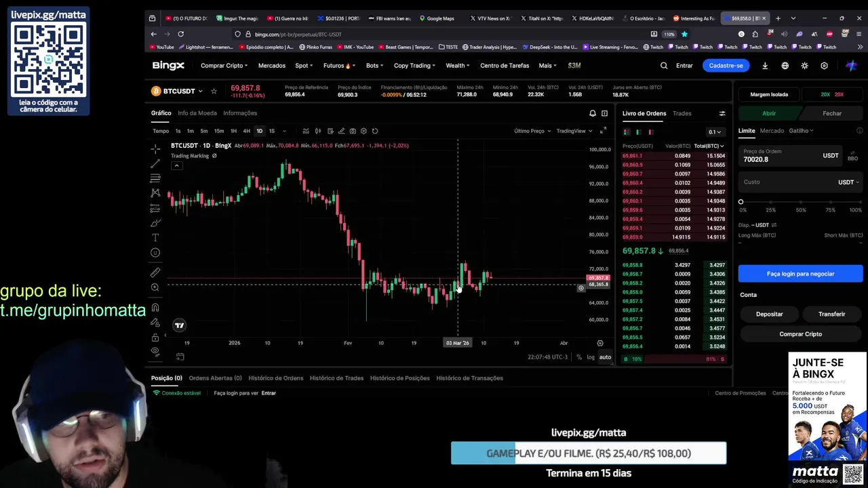This screenshot has width=868, height=488.
Task: Select the Mercado order type tab
Action: (x=772, y=131)
